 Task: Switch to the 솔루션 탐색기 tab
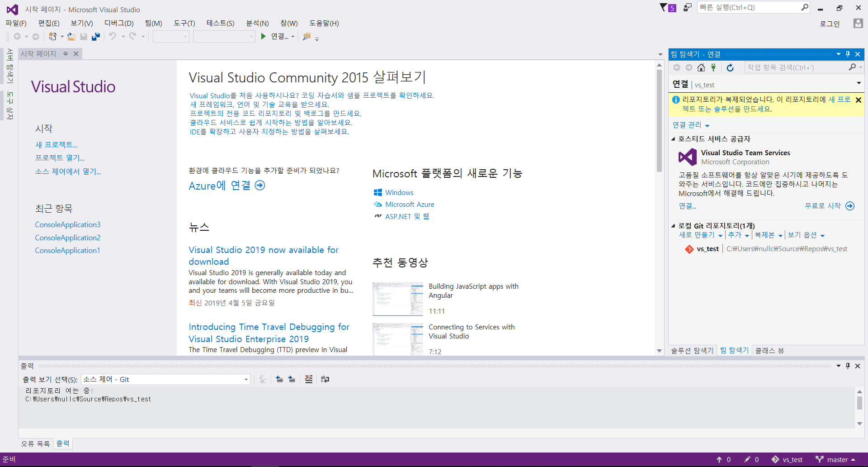[x=692, y=351]
